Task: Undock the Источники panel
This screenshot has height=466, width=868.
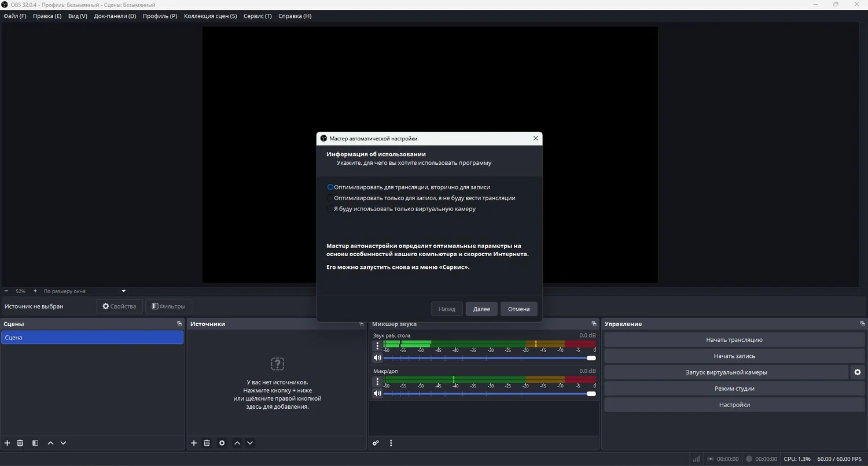Action: (x=362, y=324)
